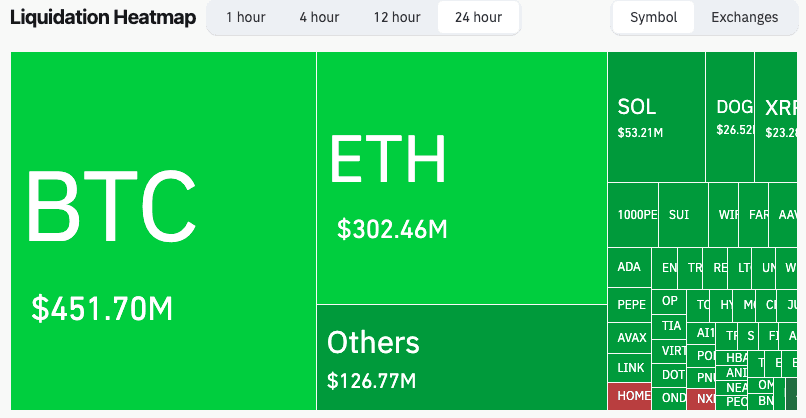Open the LINK heatmap tile

pyautogui.click(x=630, y=368)
